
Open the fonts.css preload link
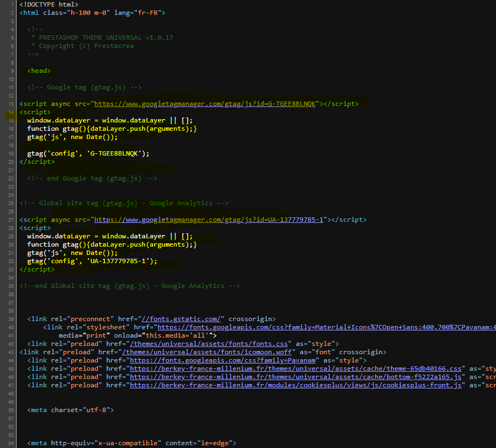coord(209,344)
